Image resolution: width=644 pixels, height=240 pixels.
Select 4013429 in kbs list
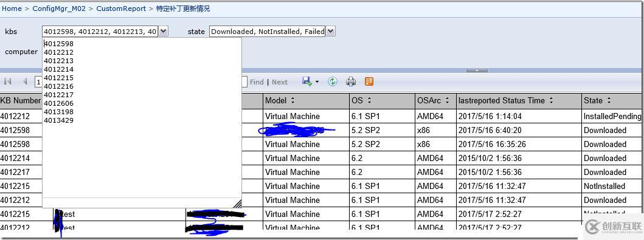click(x=59, y=120)
